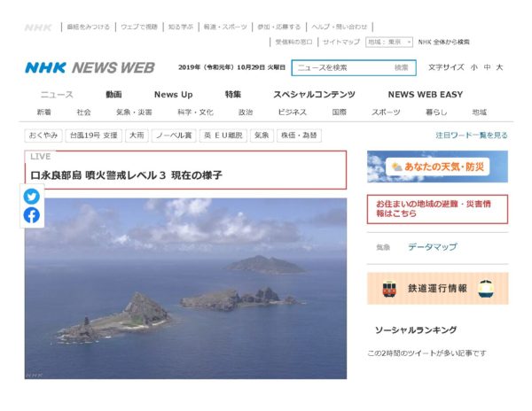The image size is (532, 411).
Task: Click the ソーシャルランキング heading
Action: point(416,330)
